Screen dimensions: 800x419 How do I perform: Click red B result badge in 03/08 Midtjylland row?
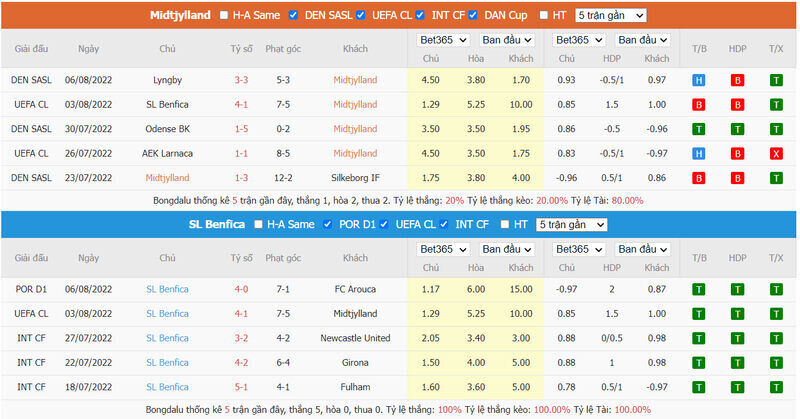pyautogui.click(x=698, y=105)
